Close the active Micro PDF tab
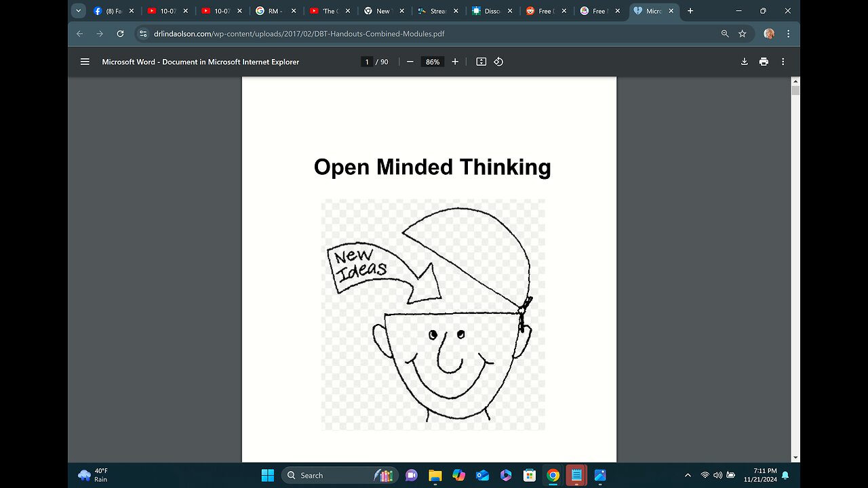Screen dimensions: 868x488 [671, 11]
